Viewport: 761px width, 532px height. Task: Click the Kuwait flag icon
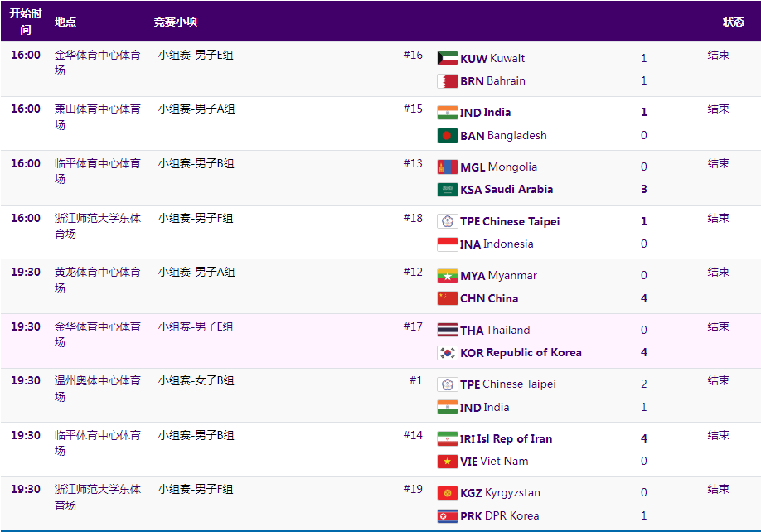447,58
